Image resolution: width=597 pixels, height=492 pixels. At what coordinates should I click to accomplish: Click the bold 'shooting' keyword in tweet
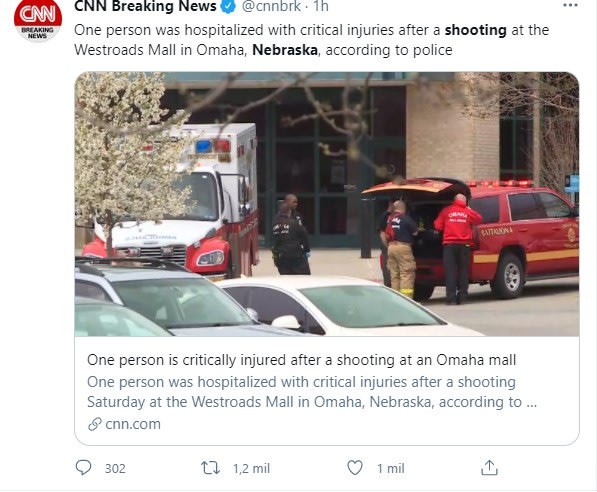tap(476, 30)
